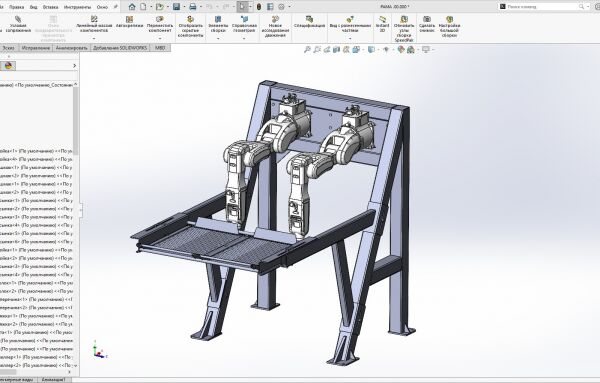Open View settings monitor icon
The image size is (600, 383).
(426, 49)
